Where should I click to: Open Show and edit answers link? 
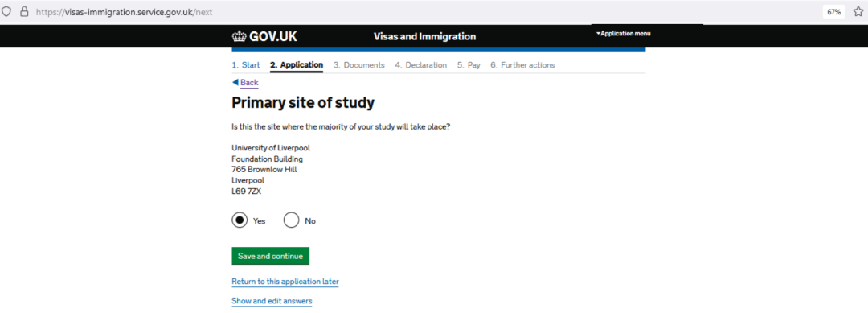tap(272, 301)
